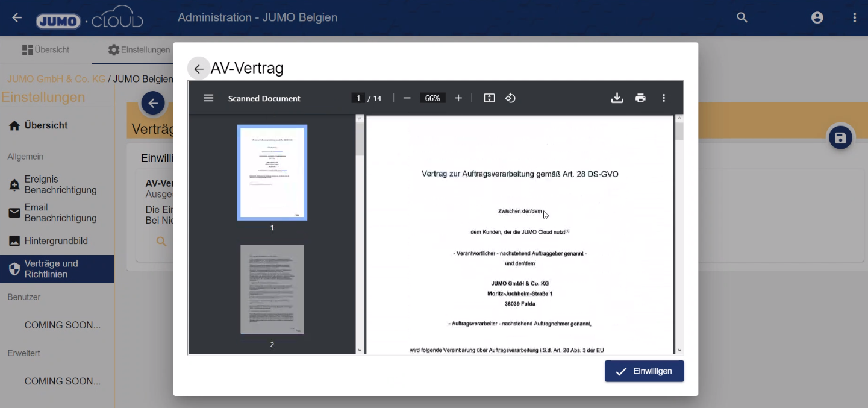868x408 pixels.
Task: Zoom in on the PDF
Action: pos(458,98)
